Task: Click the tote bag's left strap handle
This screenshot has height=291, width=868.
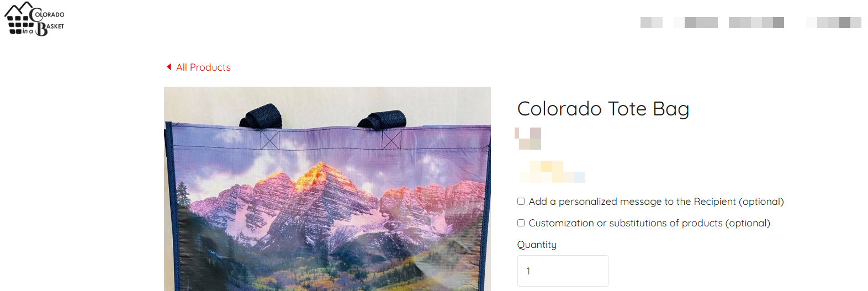Action: tap(261, 115)
